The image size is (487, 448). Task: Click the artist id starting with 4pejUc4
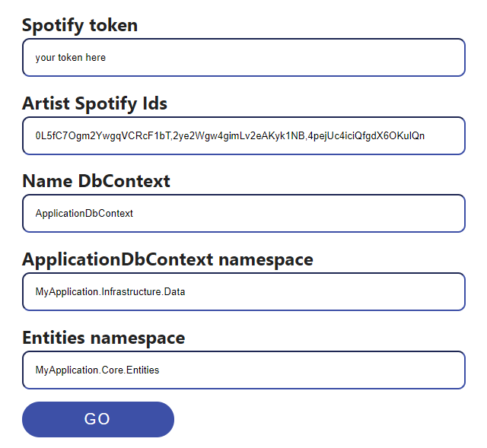pyautogui.click(x=366, y=136)
